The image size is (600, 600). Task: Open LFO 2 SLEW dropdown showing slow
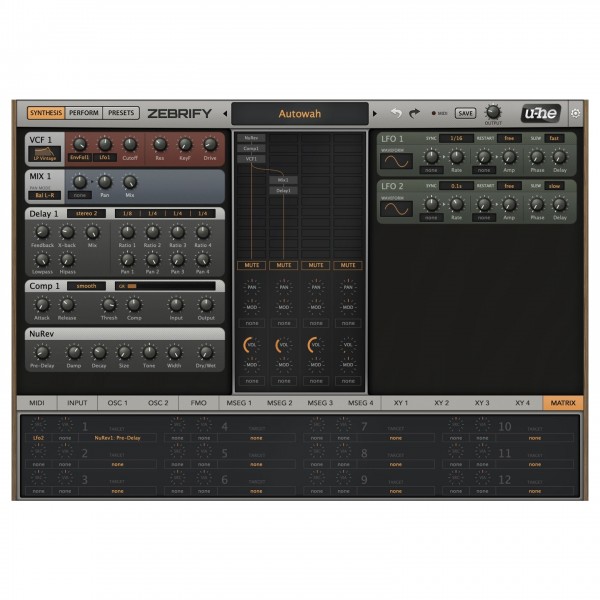point(554,186)
